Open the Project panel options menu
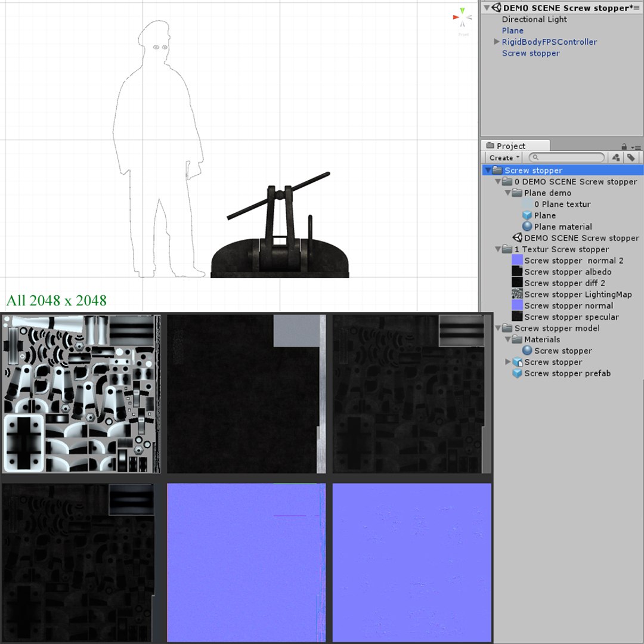This screenshot has height=644, width=644. pyautogui.click(x=637, y=147)
